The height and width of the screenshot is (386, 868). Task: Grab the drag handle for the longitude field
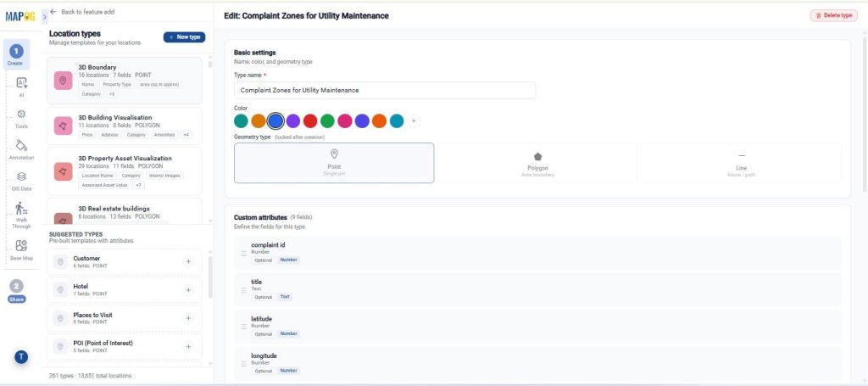243,364
